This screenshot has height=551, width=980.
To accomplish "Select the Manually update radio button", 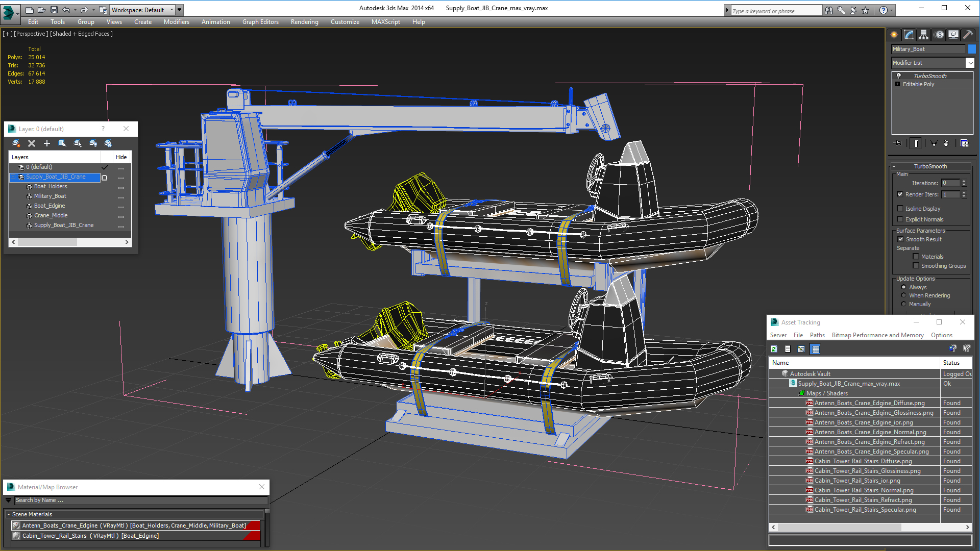I will (903, 304).
